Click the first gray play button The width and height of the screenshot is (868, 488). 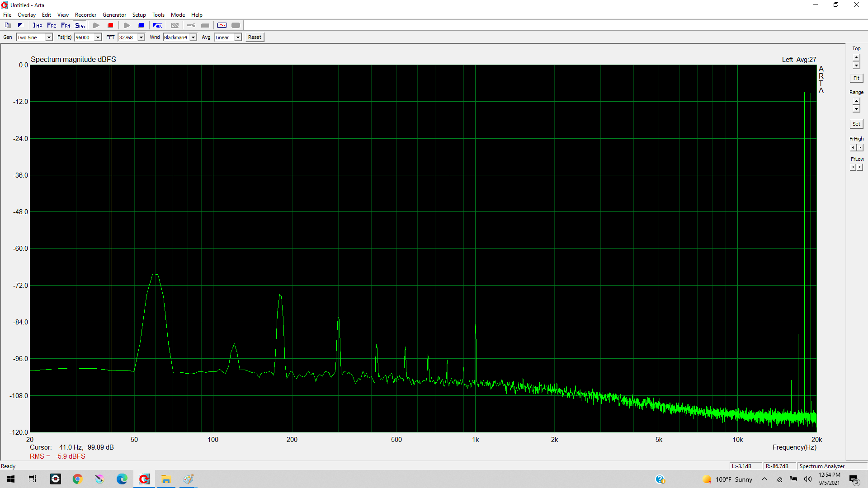point(96,25)
